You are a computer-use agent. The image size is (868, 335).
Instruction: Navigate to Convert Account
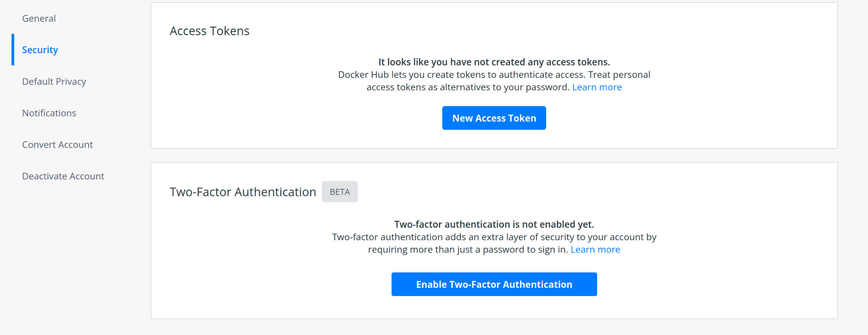(57, 144)
